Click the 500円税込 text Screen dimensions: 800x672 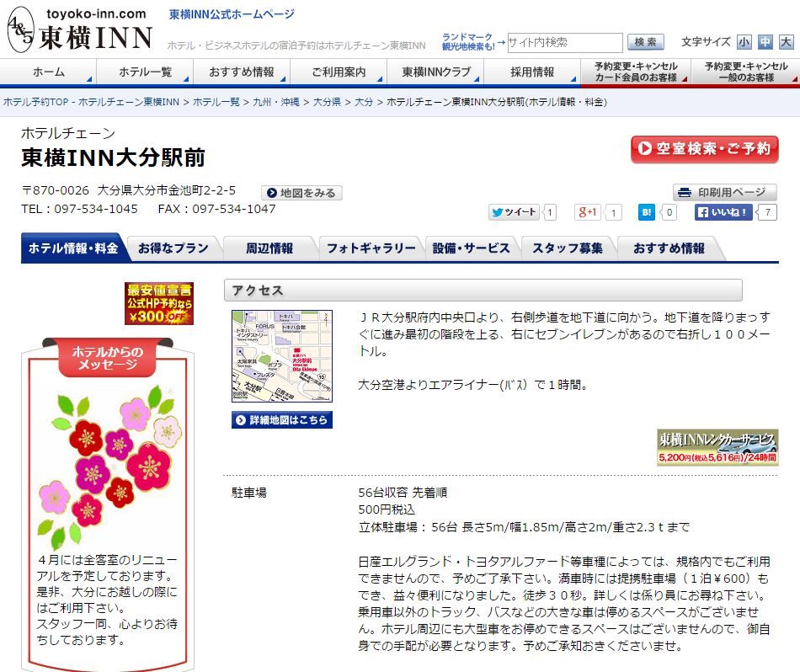[x=387, y=509]
